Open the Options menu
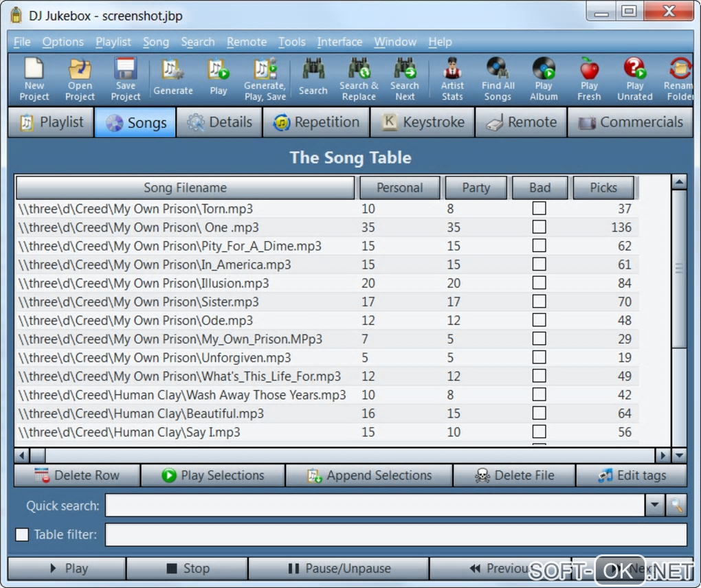 [x=63, y=42]
